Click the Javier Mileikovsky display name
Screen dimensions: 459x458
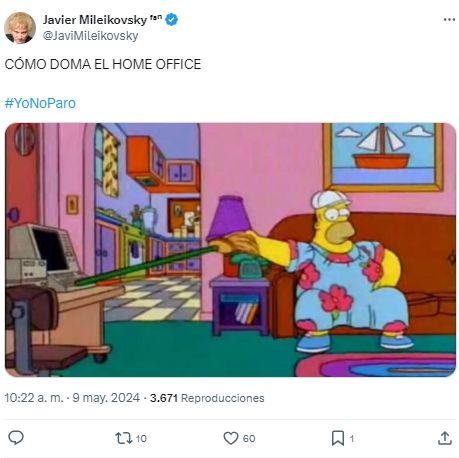click(x=95, y=20)
